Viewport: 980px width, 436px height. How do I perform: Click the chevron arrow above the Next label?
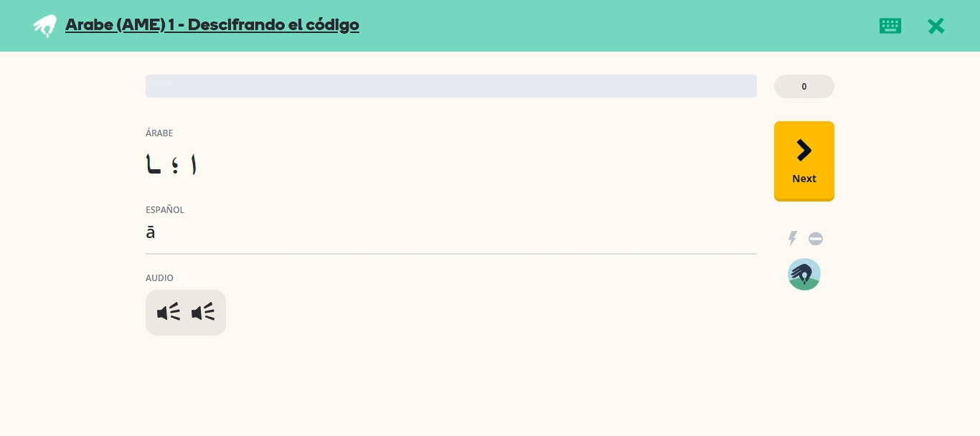click(804, 150)
